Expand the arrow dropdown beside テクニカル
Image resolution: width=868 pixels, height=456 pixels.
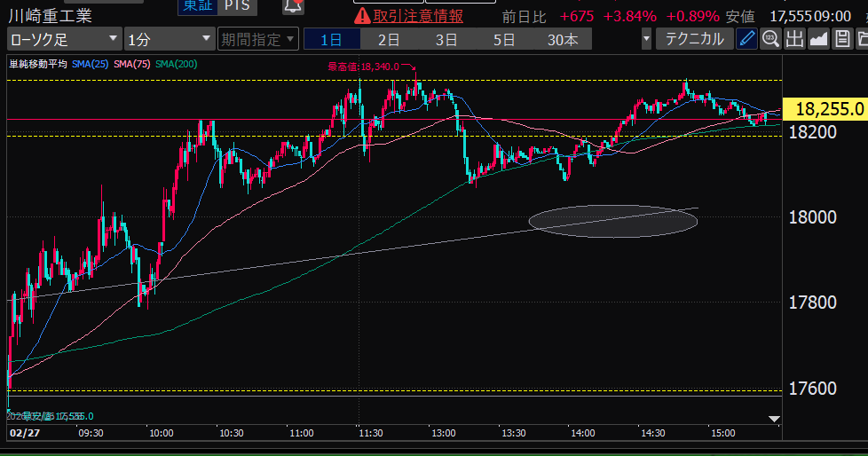point(647,39)
